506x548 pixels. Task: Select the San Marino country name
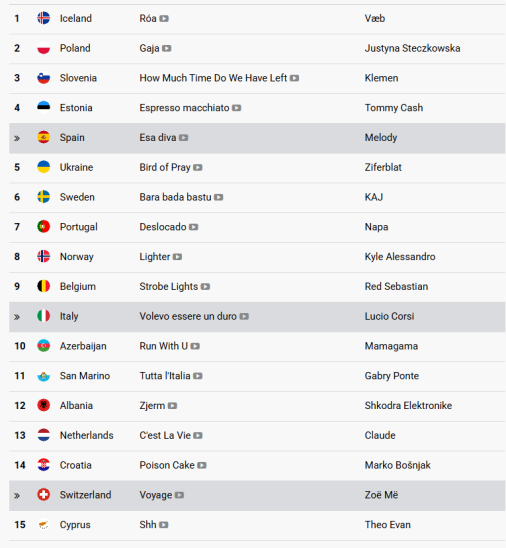tap(85, 376)
